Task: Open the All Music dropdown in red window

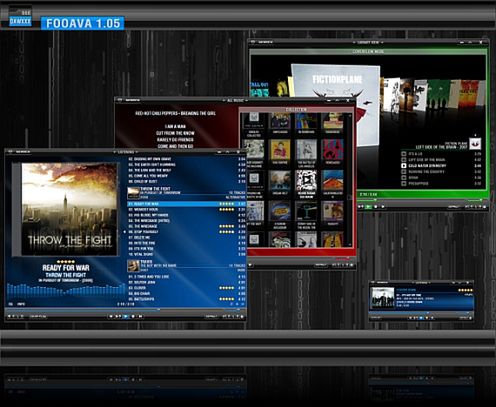Action: tap(235, 100)
